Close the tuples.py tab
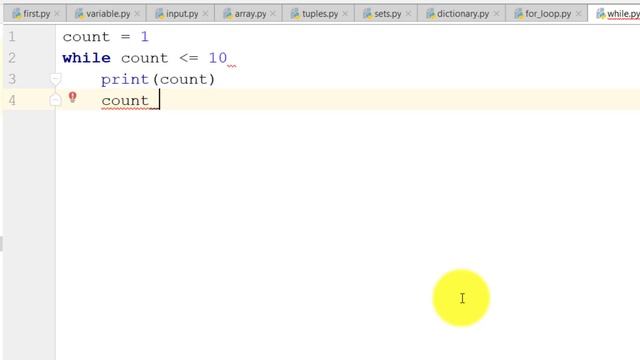640x360 pixels. pyautogui.click(x=345, y=14)
